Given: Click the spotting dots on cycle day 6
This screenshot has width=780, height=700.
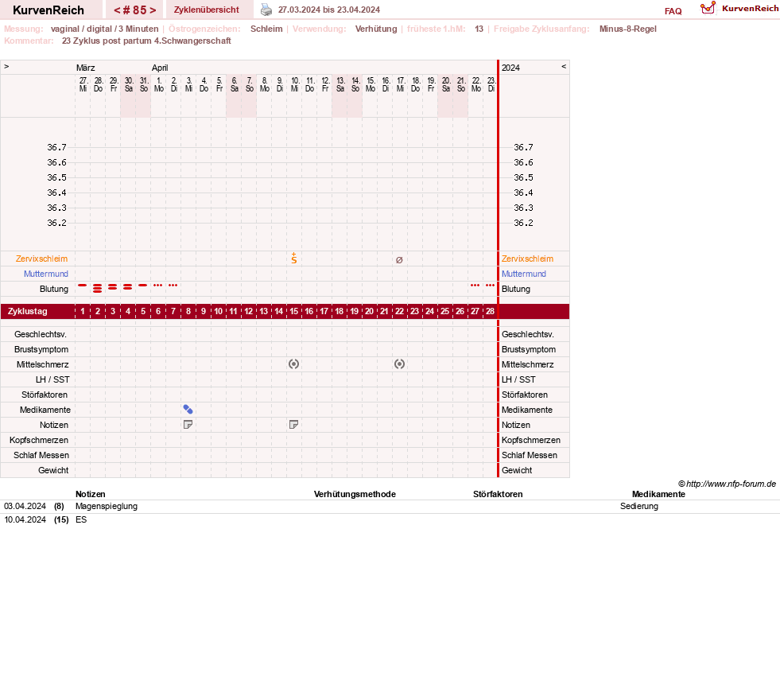Looking at the screenshot, I should (157, 286).
